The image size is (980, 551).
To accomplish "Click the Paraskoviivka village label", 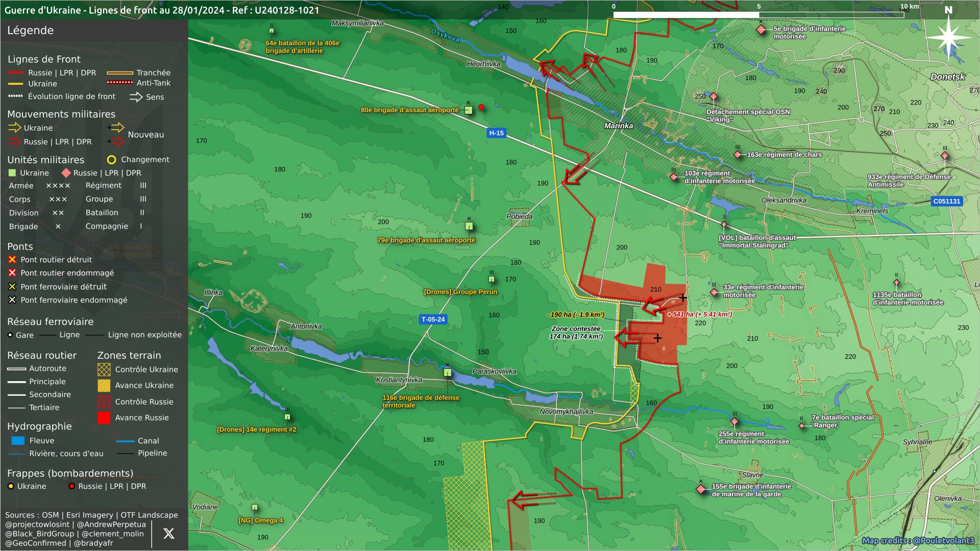I will (494, 371).
